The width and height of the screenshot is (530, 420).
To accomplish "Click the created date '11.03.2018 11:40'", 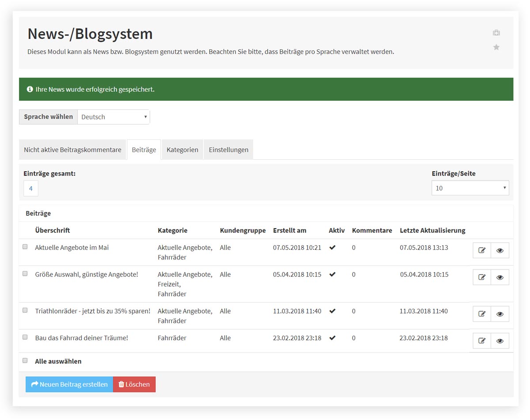I will coord(297,311).
